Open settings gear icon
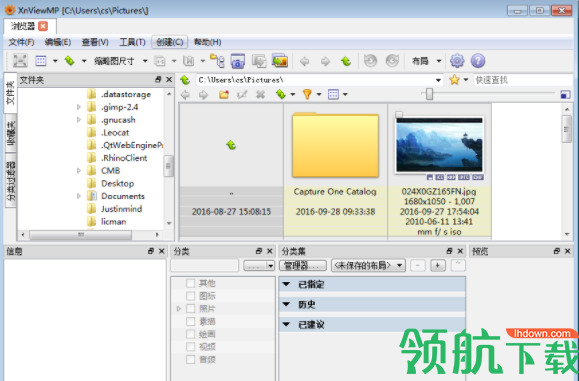Screen dimensions: 579x381 (x=457, y=61)
